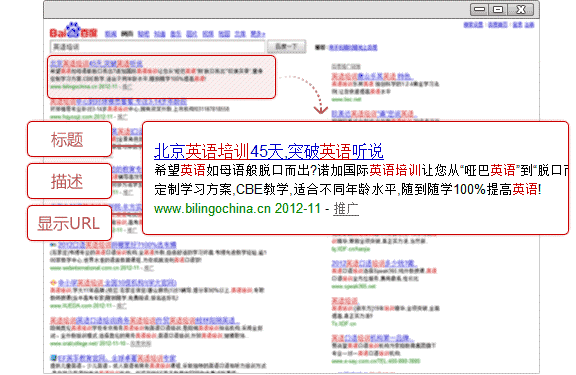
Task: Open the last left-column result title
Action: pos(117,358)
